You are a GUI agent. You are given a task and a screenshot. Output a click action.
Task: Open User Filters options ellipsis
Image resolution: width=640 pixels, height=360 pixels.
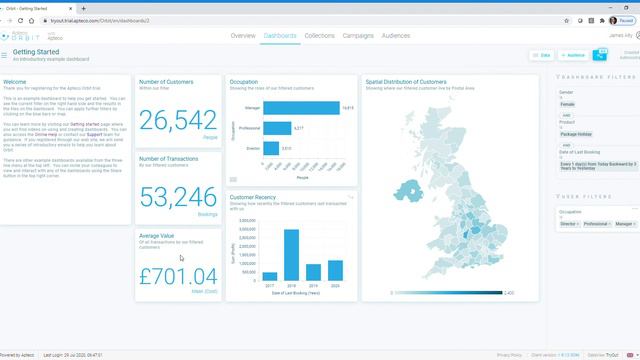(x=635, y=209)
